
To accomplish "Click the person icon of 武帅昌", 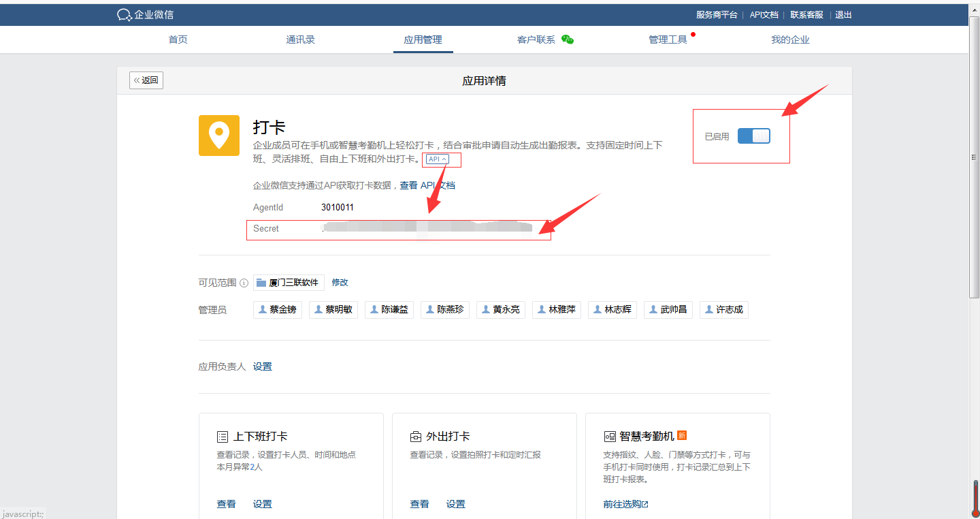I will 653,309.
